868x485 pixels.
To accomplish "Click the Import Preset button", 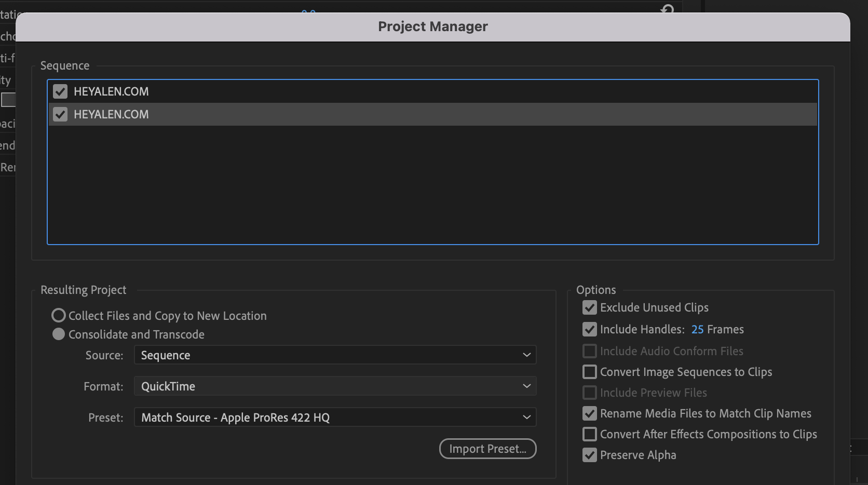I will pos(487,449).
